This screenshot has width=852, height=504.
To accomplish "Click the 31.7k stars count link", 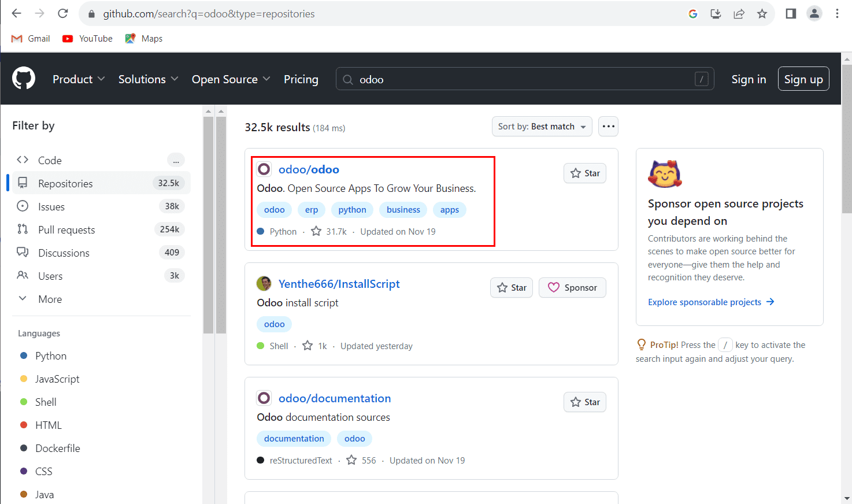I will tap(329, 231).
